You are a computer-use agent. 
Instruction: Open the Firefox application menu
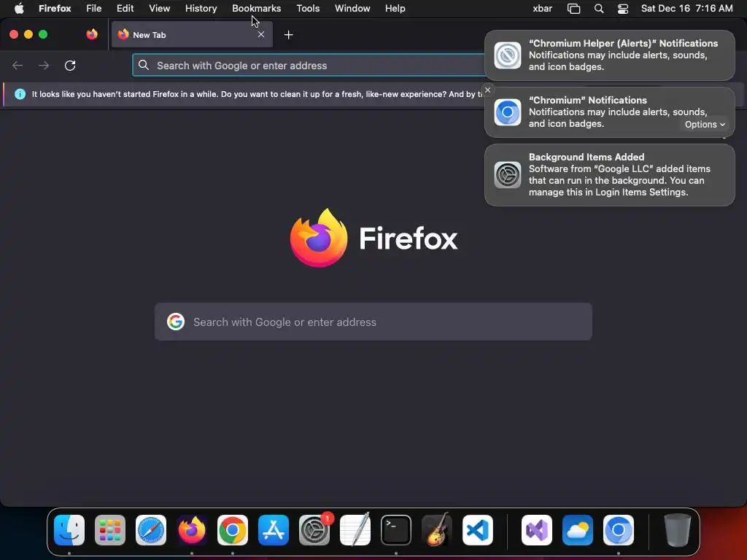point(55,8)
